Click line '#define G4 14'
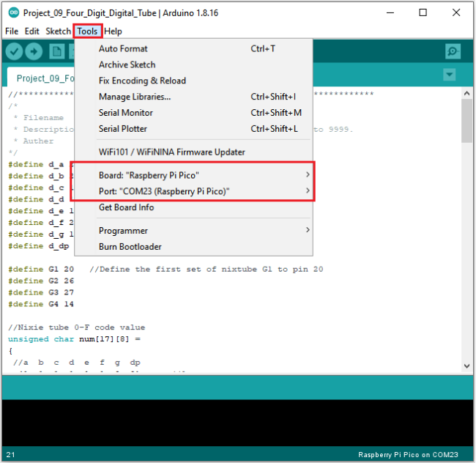 pyautogui.click(x=41, y=304)
